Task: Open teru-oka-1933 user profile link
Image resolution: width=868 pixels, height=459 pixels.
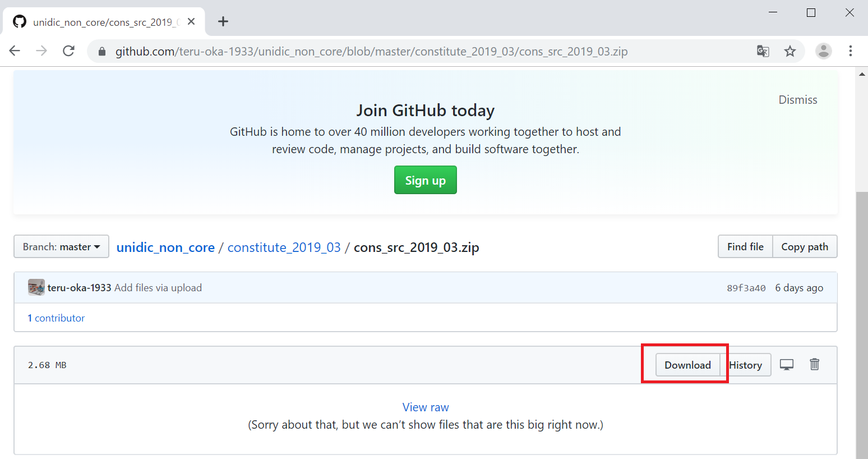Action: 79,288
